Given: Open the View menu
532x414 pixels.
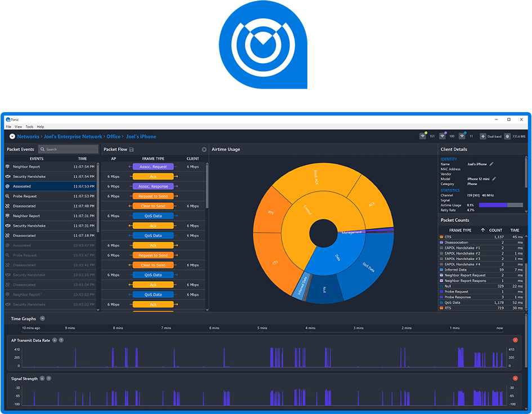Looking at the screenshot, I should pos(17,126).
